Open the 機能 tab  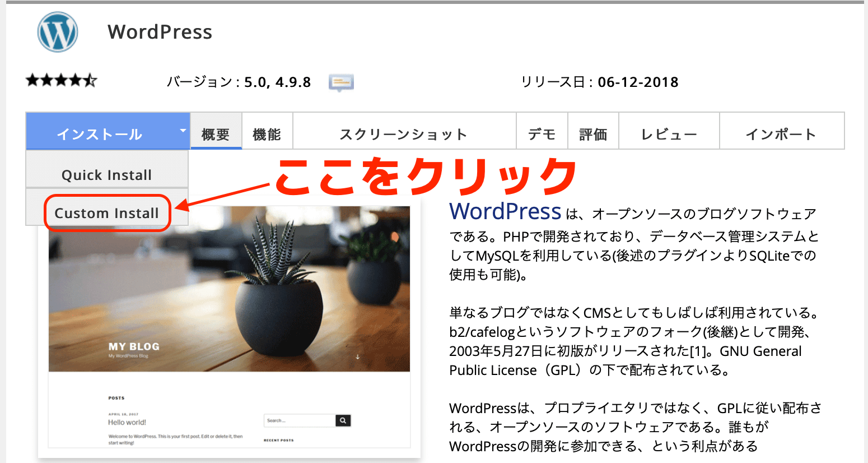coord(267,134)
